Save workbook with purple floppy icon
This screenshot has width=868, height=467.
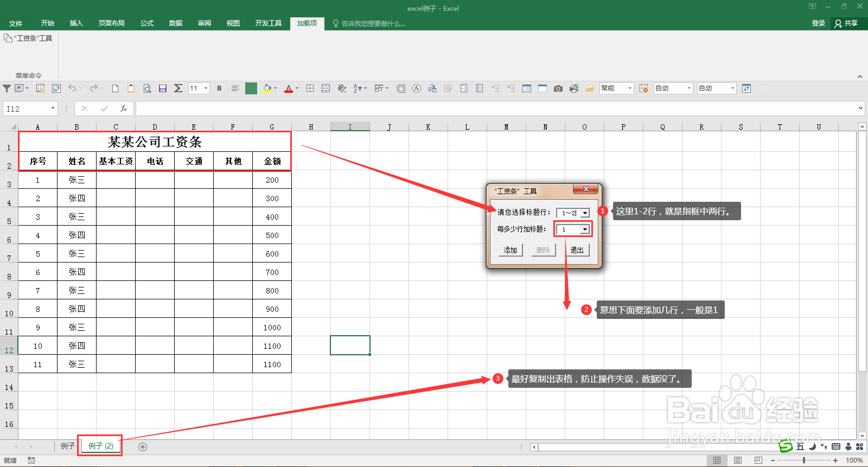point(163,88)
